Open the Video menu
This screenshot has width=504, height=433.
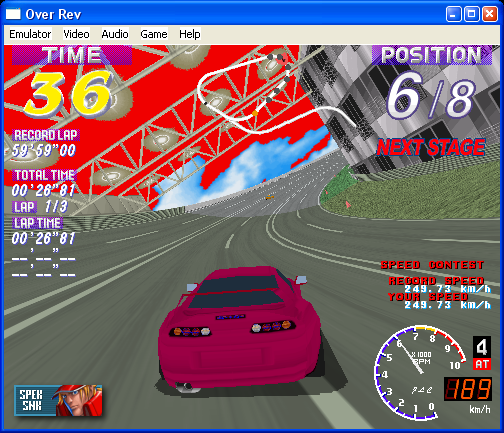76,34
